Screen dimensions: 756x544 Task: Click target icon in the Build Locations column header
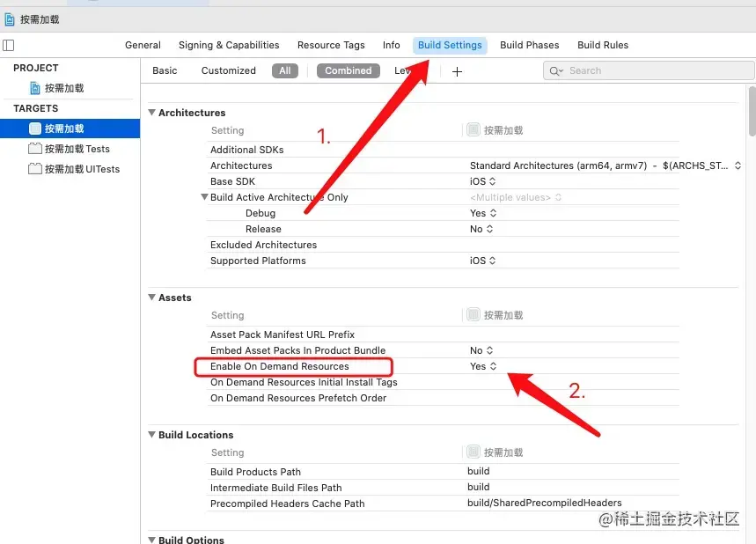[473, 452]
